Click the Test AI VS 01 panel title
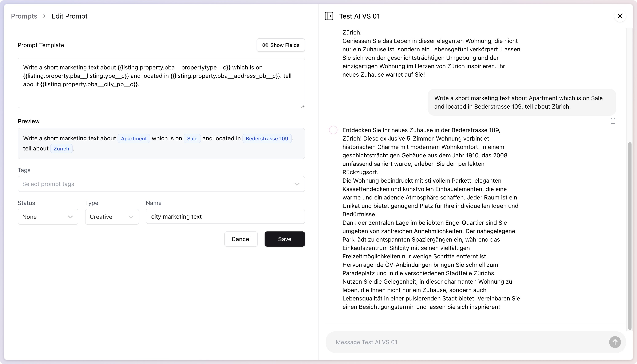Screen dimensions: 637x364 (x=359, y=16)
